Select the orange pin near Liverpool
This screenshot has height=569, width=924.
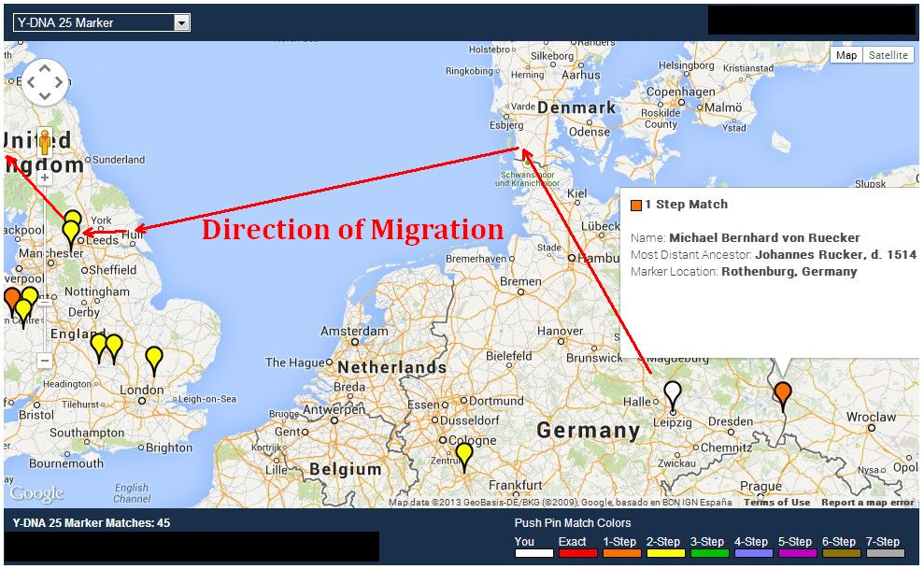coord(12,299)
